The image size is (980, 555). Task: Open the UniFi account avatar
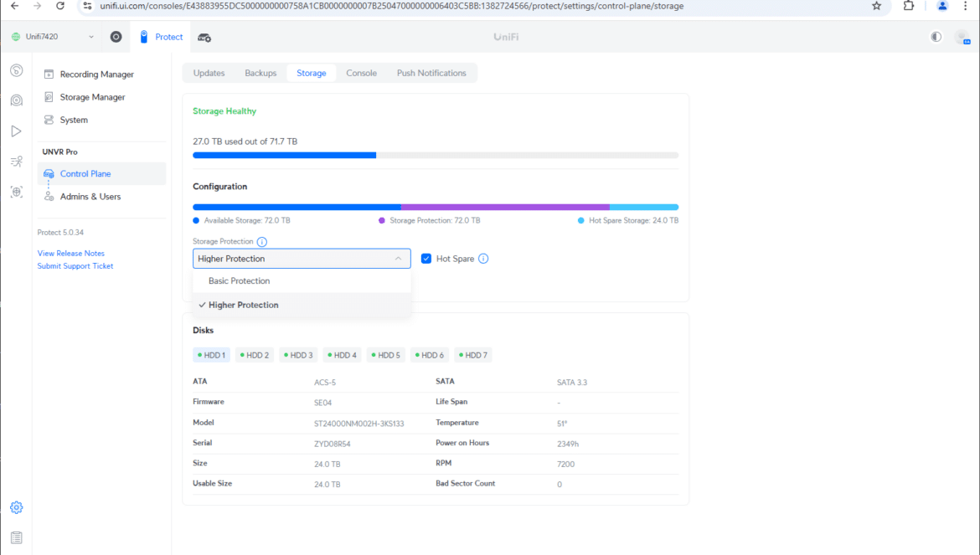coord(962,38)
